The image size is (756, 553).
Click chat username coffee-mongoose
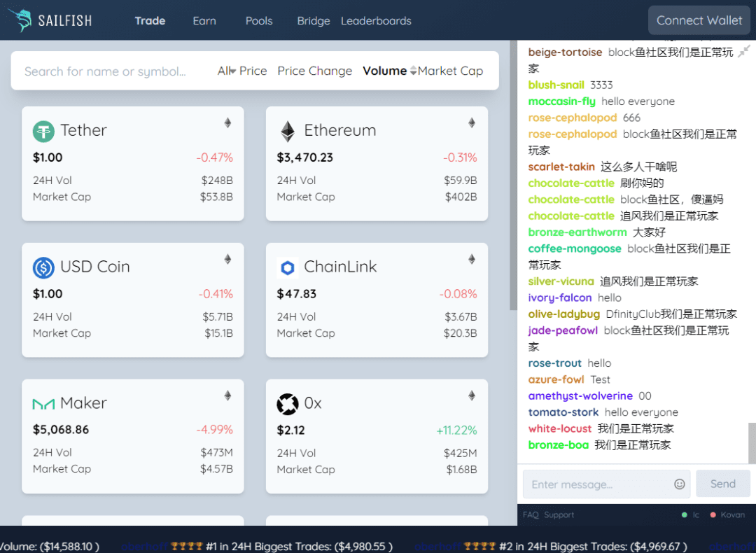575,248
